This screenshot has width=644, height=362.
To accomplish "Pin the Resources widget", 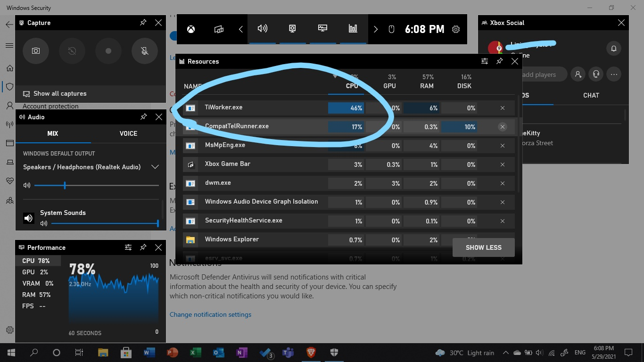I will coord(500,61).
